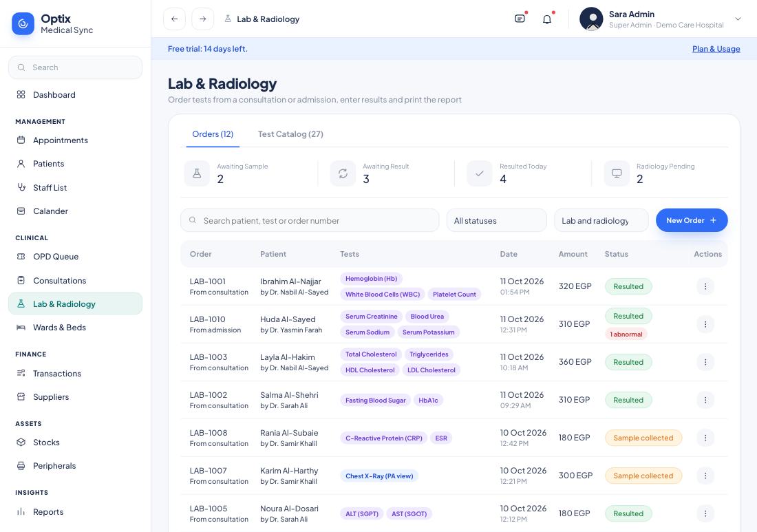Image resolution: width=757 pixels, height=532 pixels.
Task: Click the Resulted Today checkmark icon
Action: (x=480, y=173)
